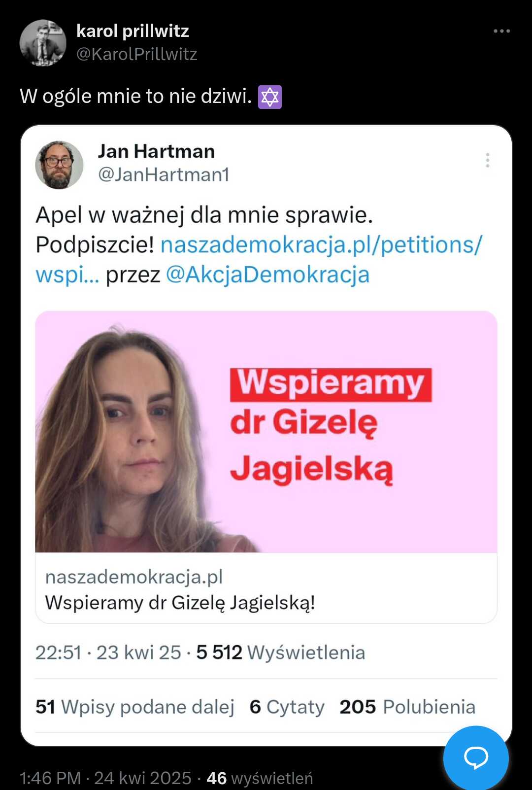532x790 pixels.
Task: Tap the 1:46 PM · 24 kwi 2025 timestamp
Action: click(x=105, y=778)
